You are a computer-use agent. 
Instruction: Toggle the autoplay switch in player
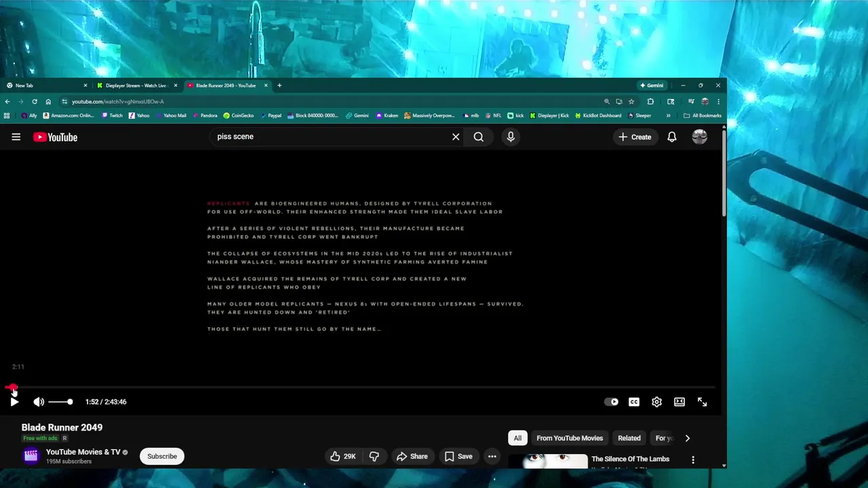[612, 402]
